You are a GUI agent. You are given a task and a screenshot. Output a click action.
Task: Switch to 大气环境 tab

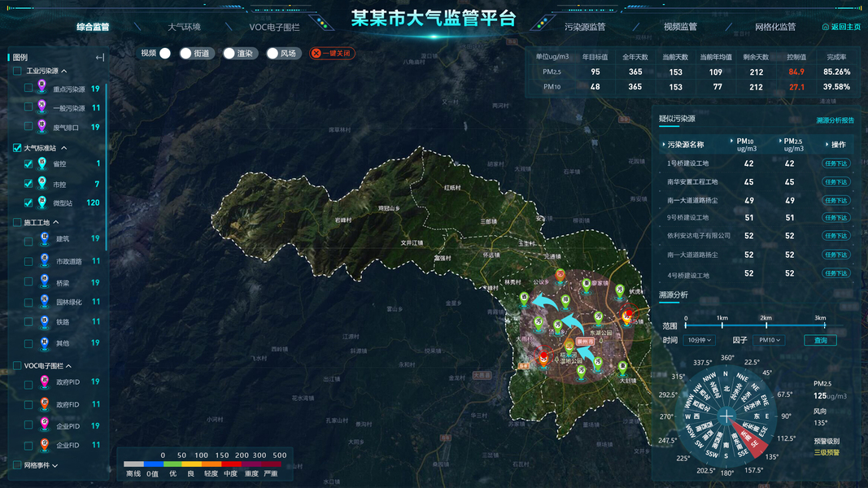pos(185,27)
